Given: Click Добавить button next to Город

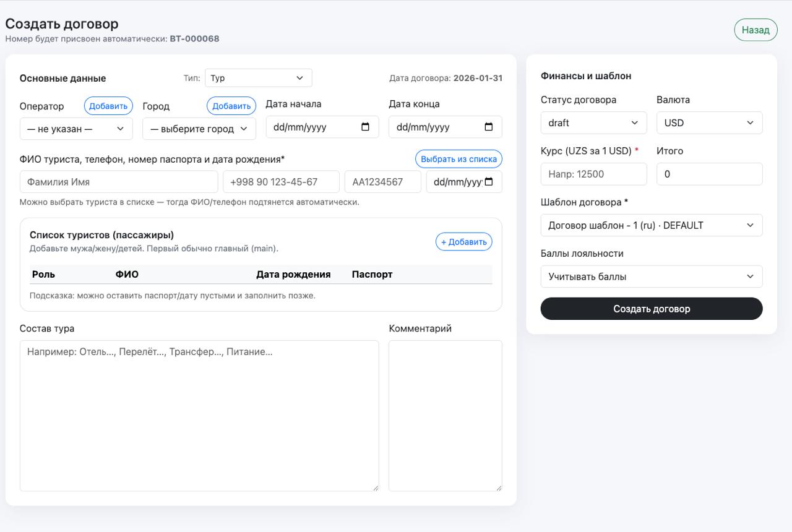Looking at the screenshot, I should 231,106.
